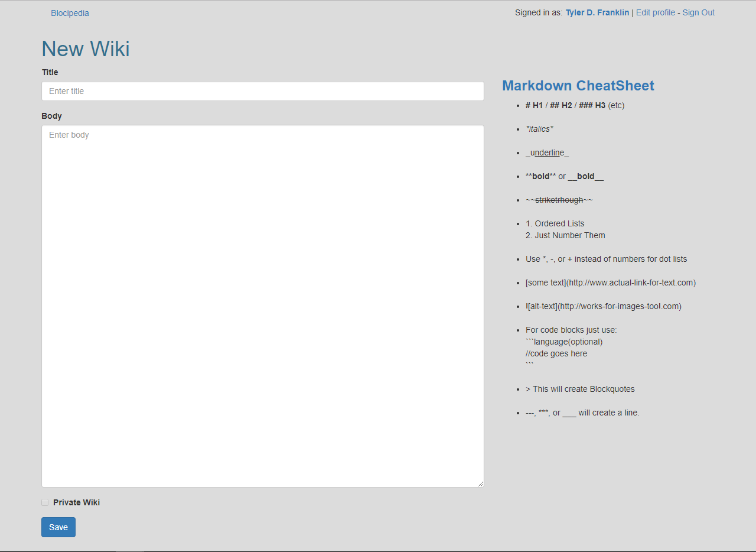The height and width of the screenshot is (552, 756).
Task: Click the 'will create a line.' entry
Action: (582, 413)
